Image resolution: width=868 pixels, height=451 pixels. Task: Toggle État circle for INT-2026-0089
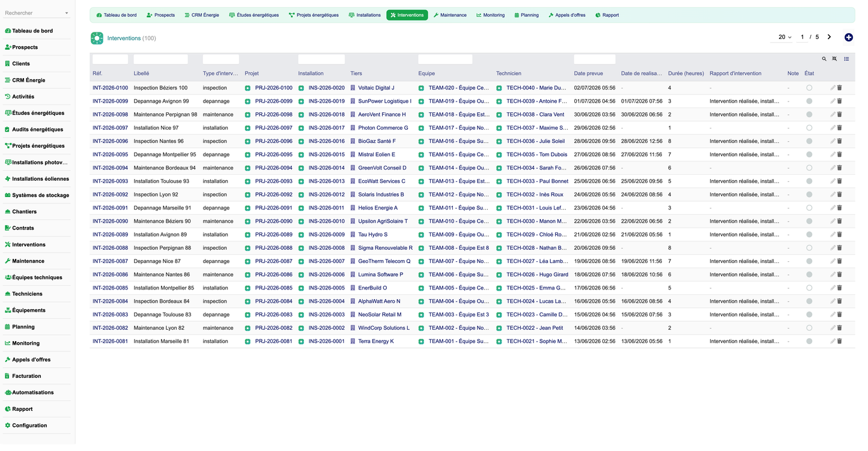pos(809,235)
